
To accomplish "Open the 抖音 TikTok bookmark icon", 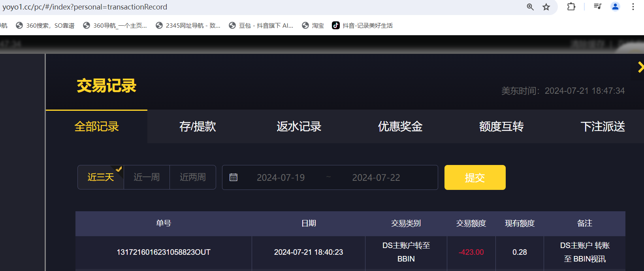I will 336,25.
